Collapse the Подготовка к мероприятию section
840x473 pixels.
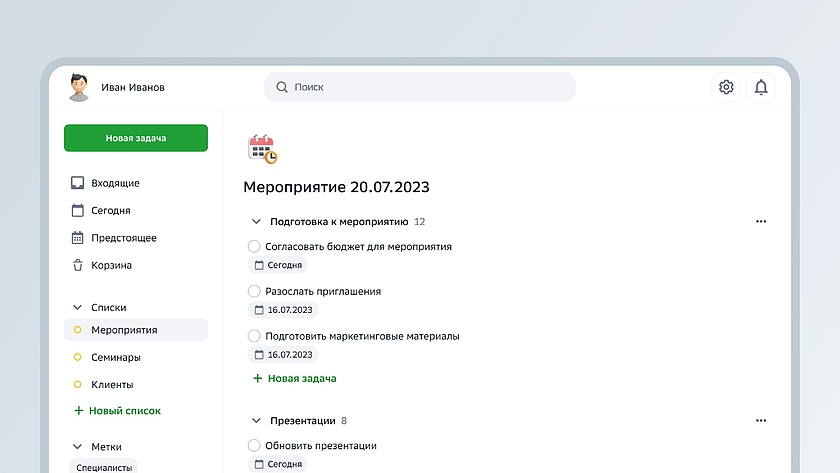point(256,221)
